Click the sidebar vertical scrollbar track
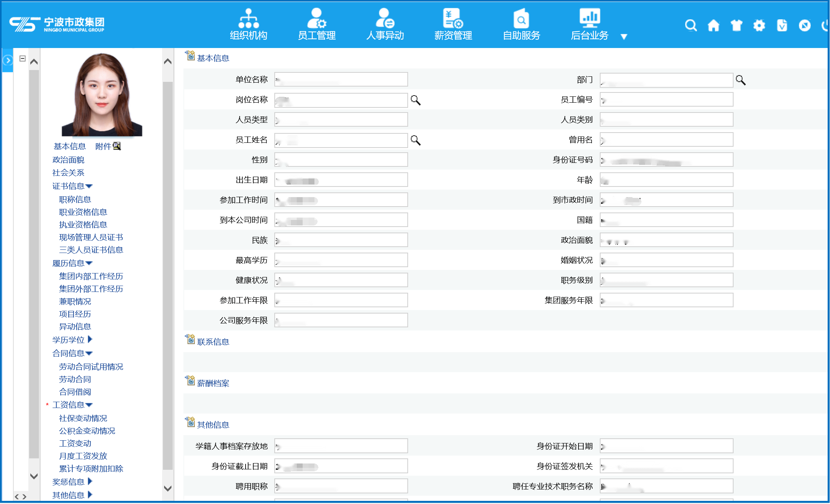The width and height of the screenshot is (830, 504). [x=168, y=275]
